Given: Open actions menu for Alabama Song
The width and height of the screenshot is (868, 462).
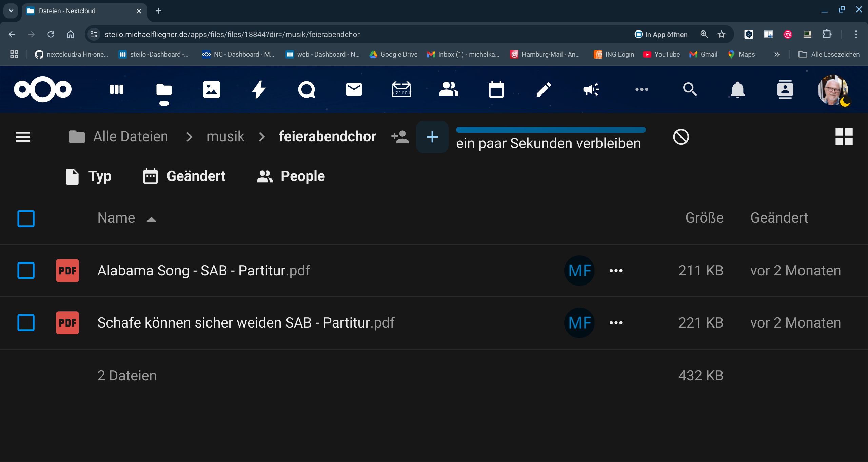Looking at the screenshot, I should (616, 270).
